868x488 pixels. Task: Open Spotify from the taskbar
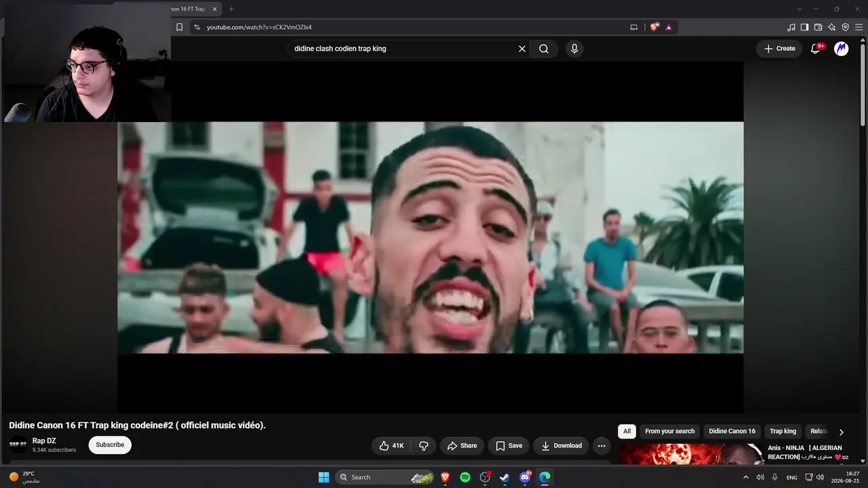coord(465,477)
